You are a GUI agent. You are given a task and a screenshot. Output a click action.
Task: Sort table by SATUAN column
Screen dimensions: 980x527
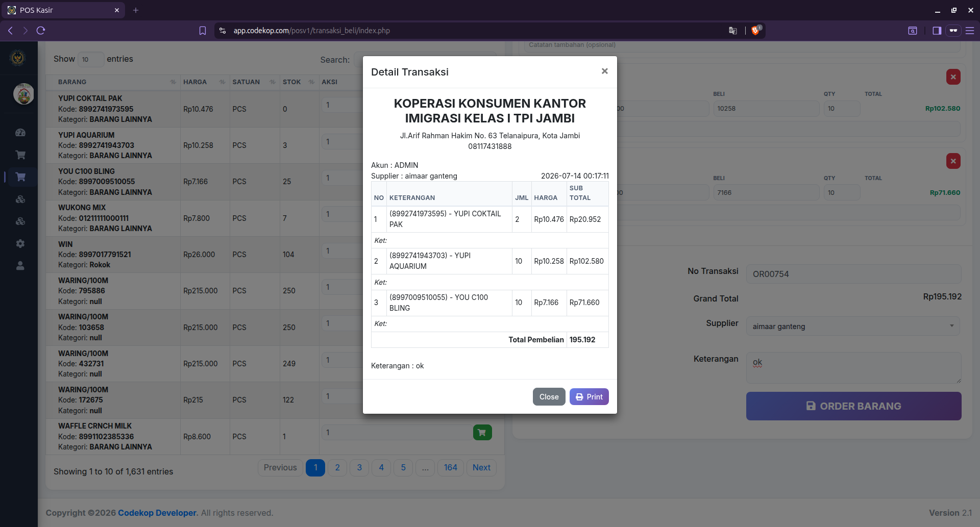(x=254, y=82)
